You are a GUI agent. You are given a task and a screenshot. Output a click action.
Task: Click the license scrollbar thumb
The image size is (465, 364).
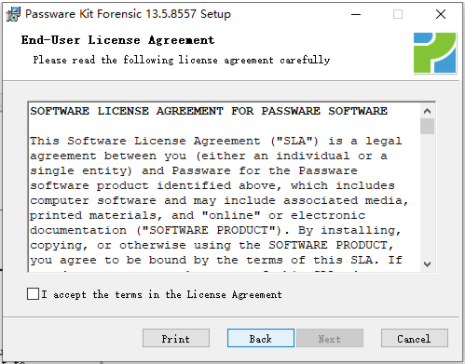pyautogui.click(x=427, y=126)
